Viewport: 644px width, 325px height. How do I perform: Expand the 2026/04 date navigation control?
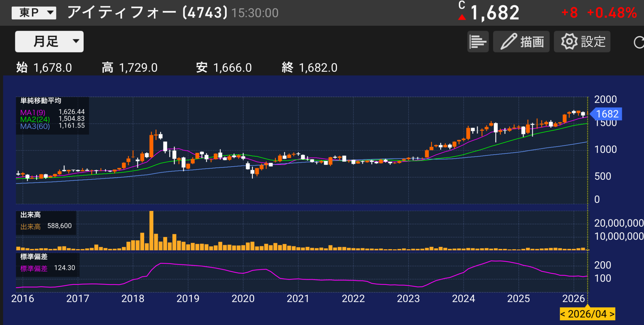pos(587,314)
